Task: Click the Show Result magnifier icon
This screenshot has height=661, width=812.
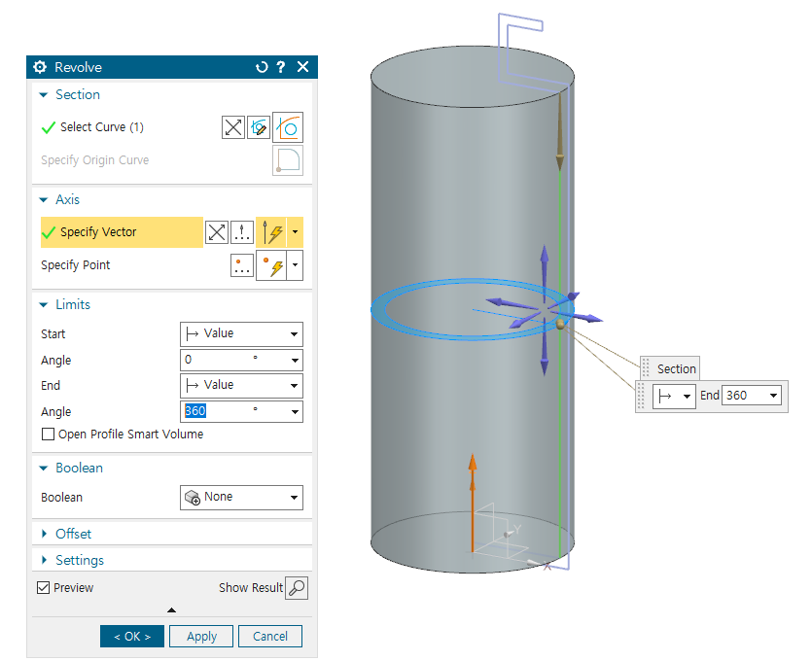Action: click(x=297, y=587)
